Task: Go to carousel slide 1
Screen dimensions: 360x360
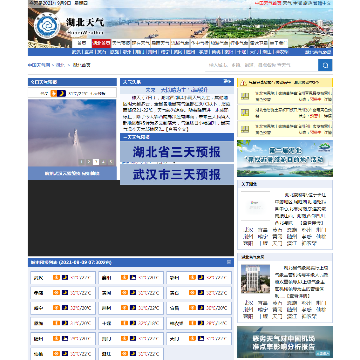Action: (81, 162)
